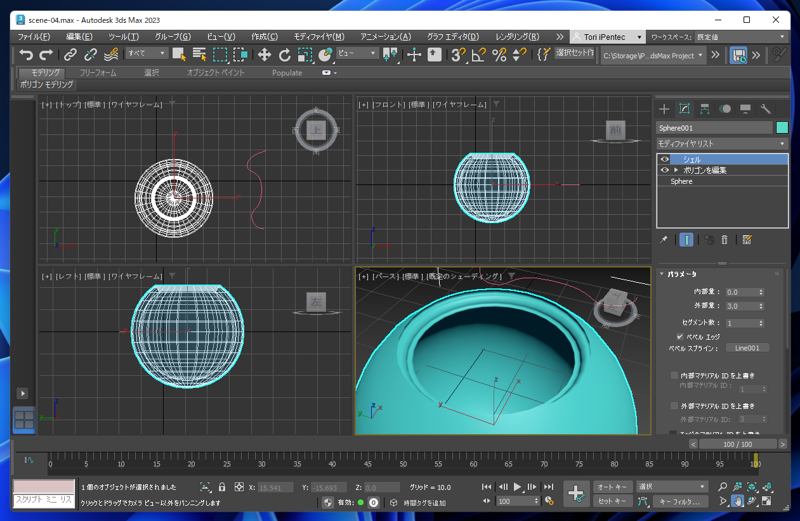The image size is (800, 521).
Task: Toggle the 3D Snaps icon
Action: [458, 55]
